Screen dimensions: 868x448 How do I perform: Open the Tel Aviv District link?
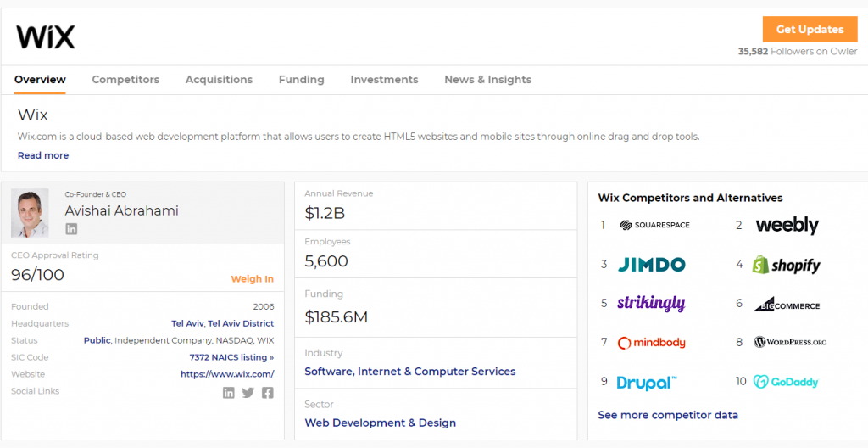tap(241, 323)
